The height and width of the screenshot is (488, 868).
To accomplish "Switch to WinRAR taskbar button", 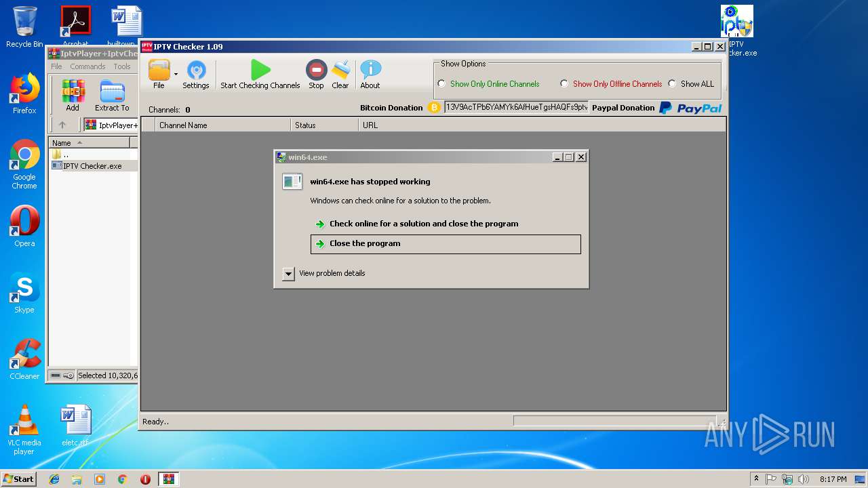I will [169, 479].
